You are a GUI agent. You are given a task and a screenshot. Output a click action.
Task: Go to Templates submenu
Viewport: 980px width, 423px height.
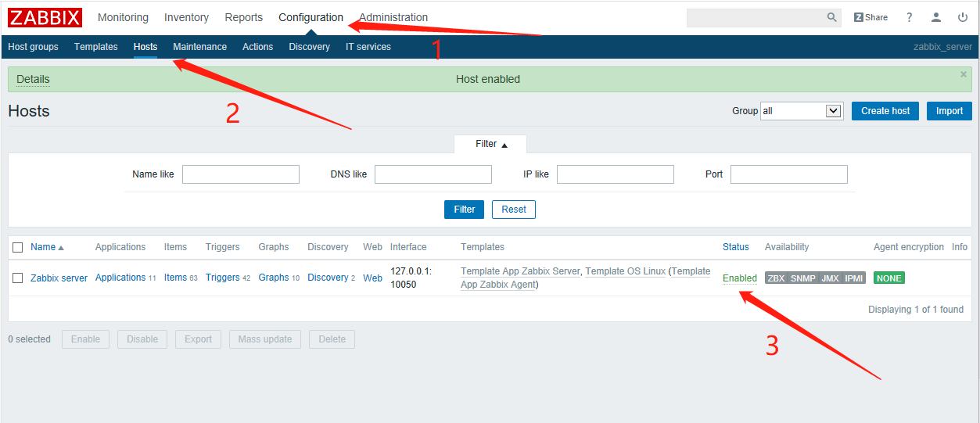click(96, 47)
